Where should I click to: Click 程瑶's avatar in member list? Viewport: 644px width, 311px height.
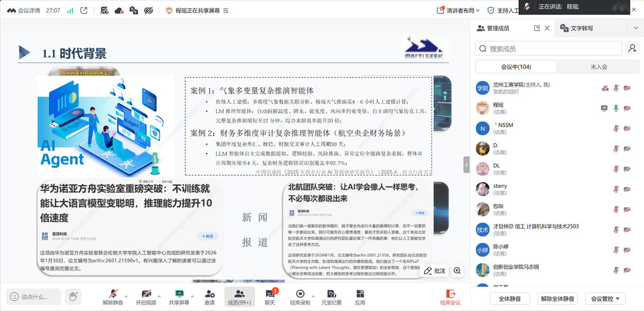pyautogui.click(x=483, y=108)
